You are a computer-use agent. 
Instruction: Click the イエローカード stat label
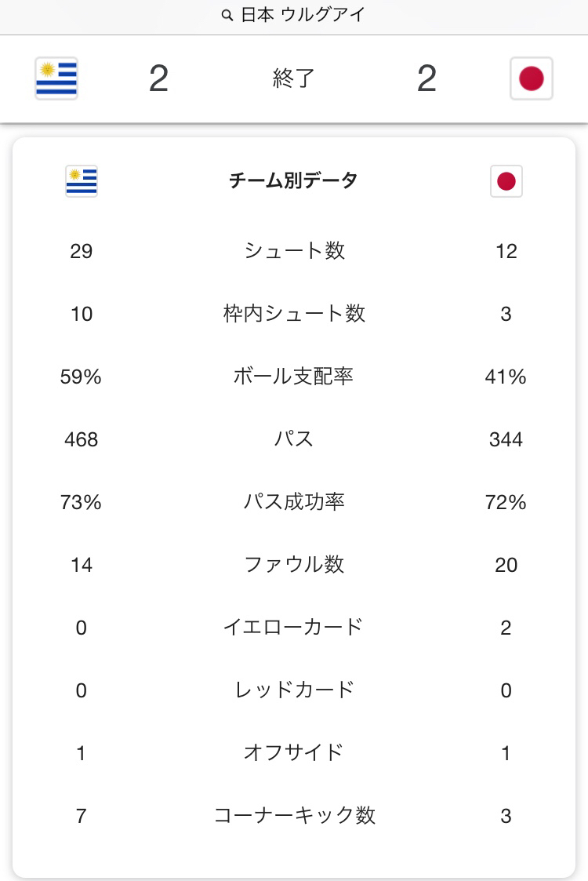click(294, 628)
